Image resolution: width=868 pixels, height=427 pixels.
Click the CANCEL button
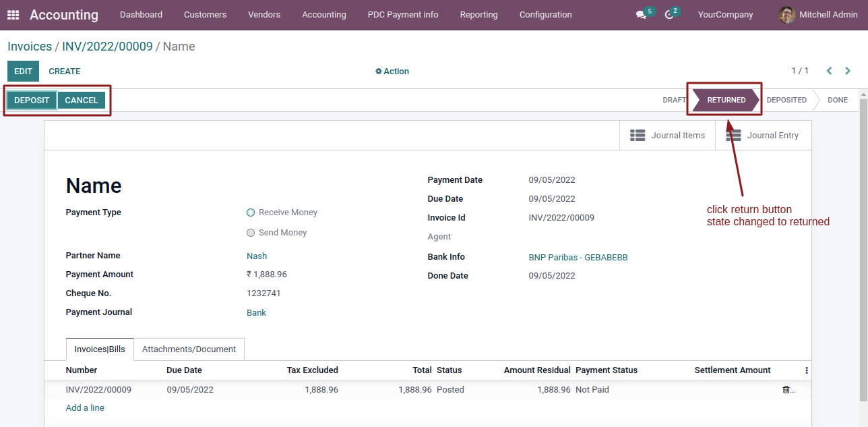click(82, 101)
